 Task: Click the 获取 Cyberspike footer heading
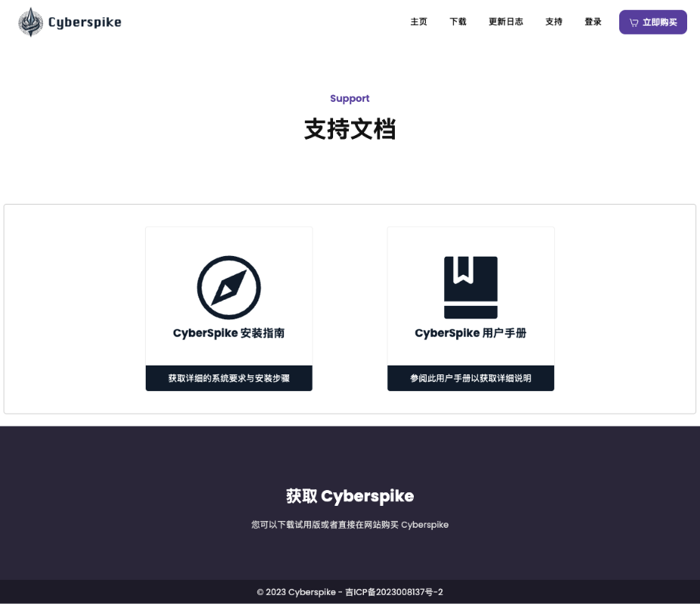(x=350, y=496)
